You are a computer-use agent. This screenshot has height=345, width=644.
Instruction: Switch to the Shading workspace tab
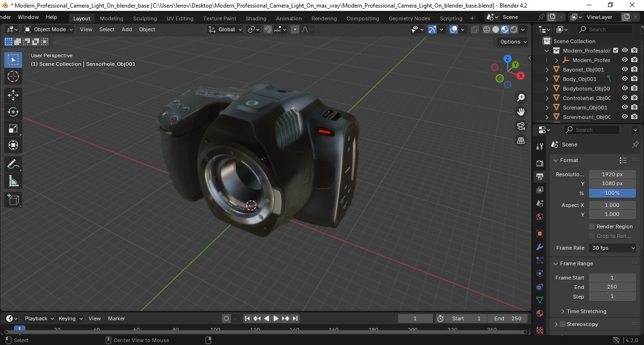coord(256,18)
